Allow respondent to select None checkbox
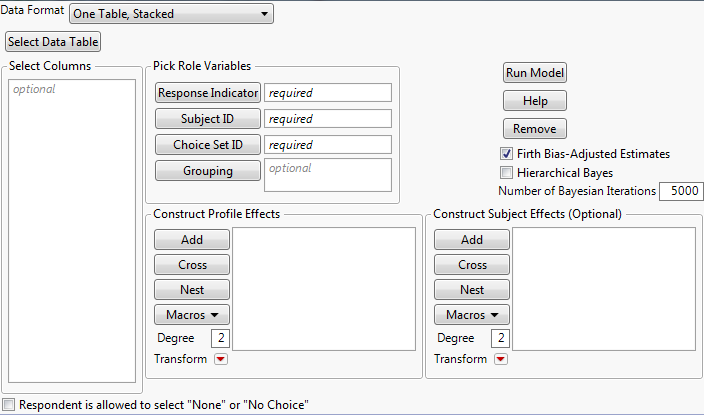Viewport: 704px width, 415px height. pyautogui.click(x=9, y=406)
